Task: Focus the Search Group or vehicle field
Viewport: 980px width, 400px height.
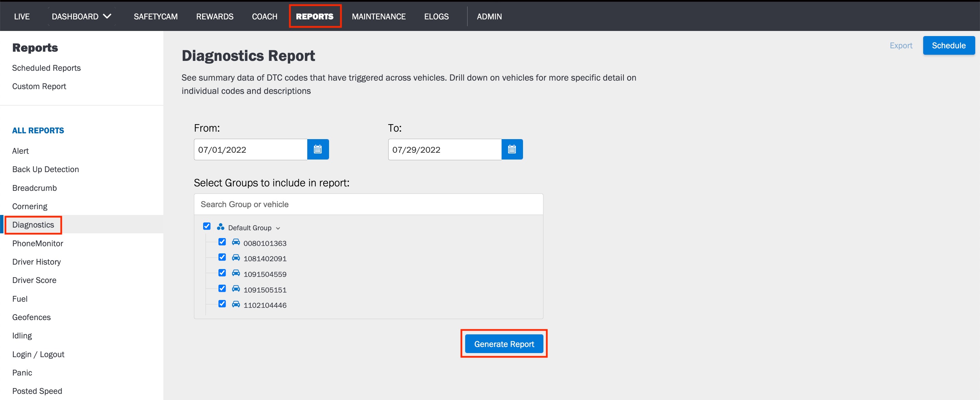Action: (368, 204)
